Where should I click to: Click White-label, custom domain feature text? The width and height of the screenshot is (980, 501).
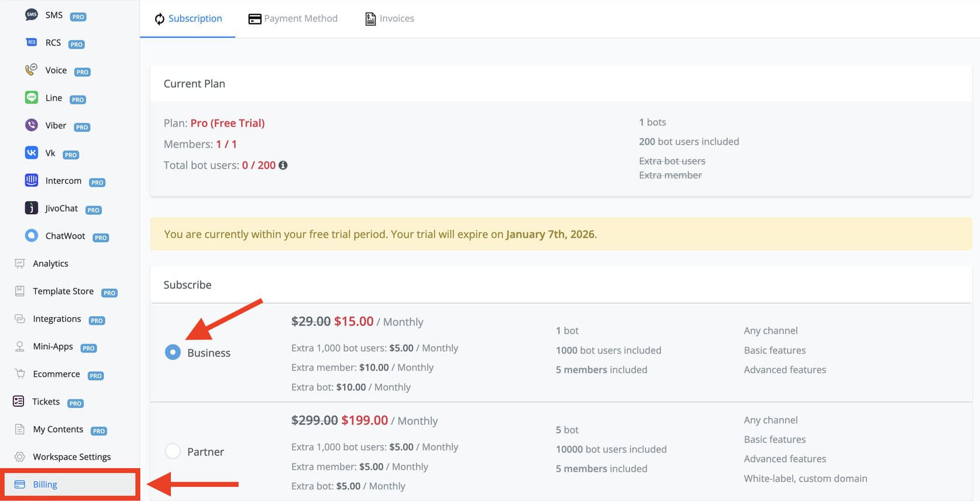pos(806,478)
